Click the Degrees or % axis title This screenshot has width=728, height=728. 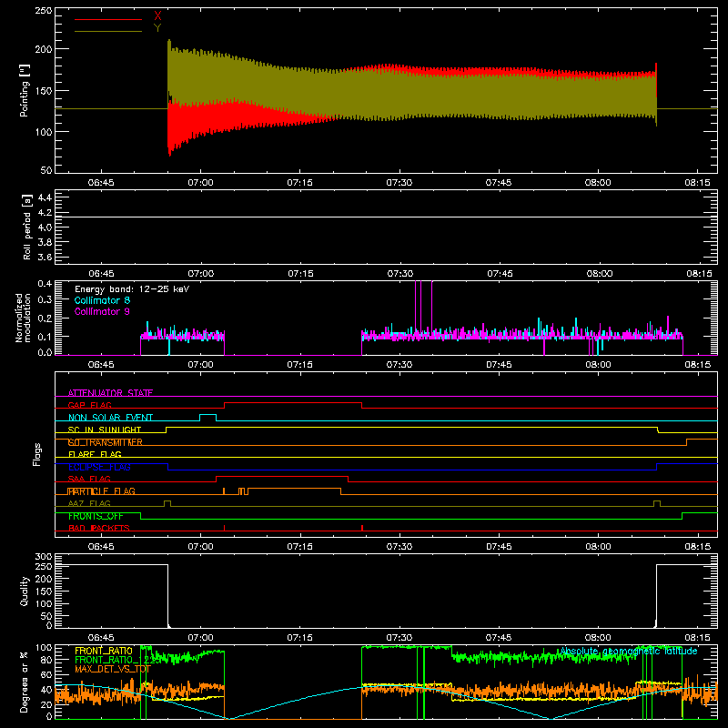(25, 682)
